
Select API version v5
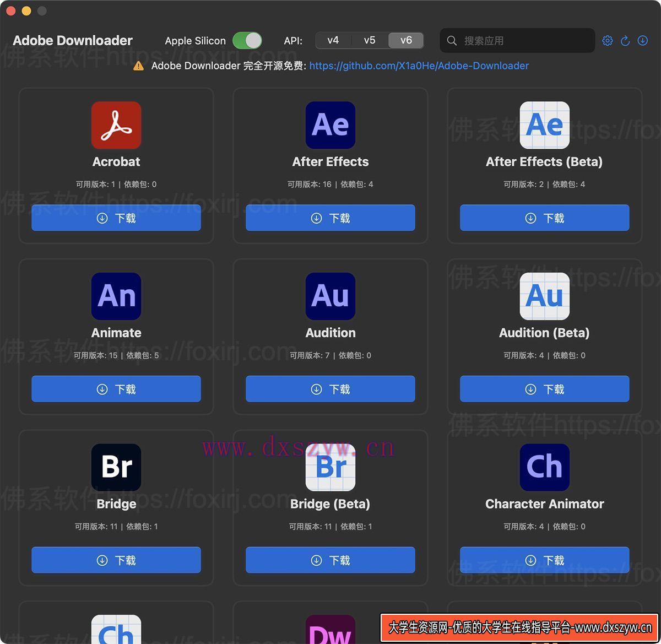370,40
